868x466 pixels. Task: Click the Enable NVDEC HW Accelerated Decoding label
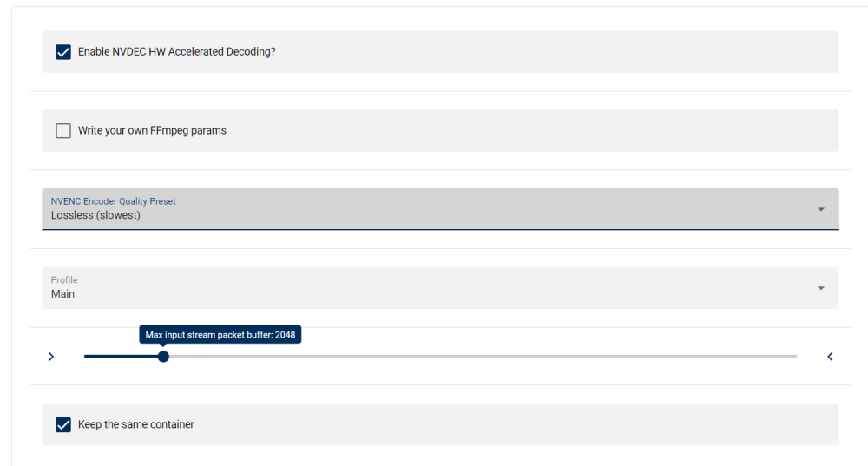pos(176,51)
